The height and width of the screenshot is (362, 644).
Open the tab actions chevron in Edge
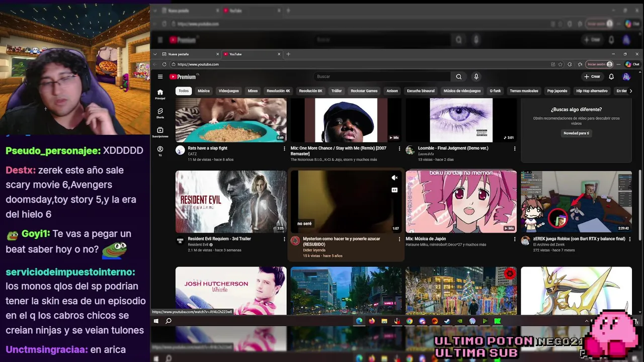[x=155, y=54]
